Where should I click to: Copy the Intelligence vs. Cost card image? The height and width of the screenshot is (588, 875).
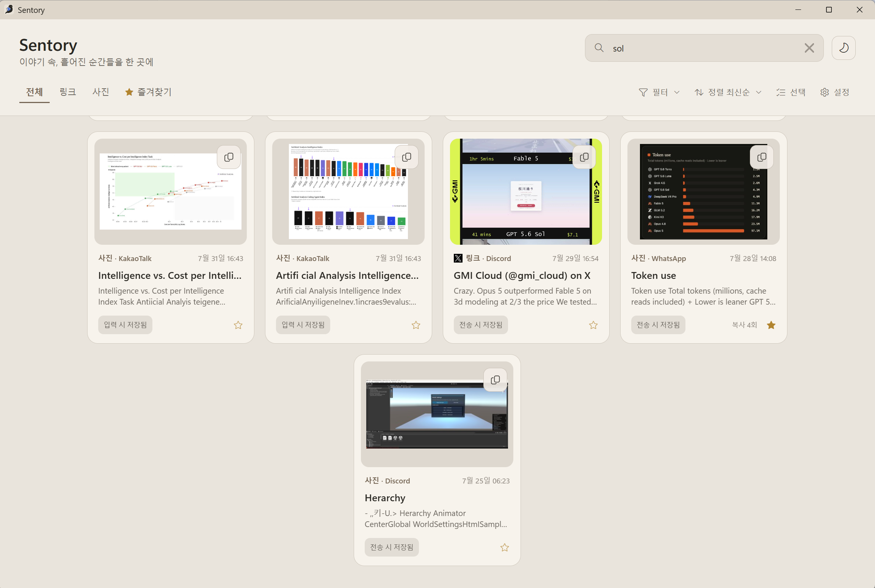(229, 157)
